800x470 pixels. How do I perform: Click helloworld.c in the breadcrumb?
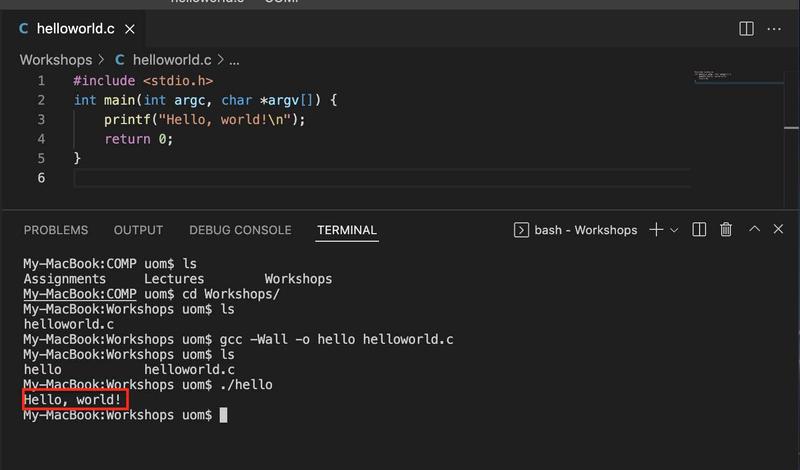click(x=171, y=60)
